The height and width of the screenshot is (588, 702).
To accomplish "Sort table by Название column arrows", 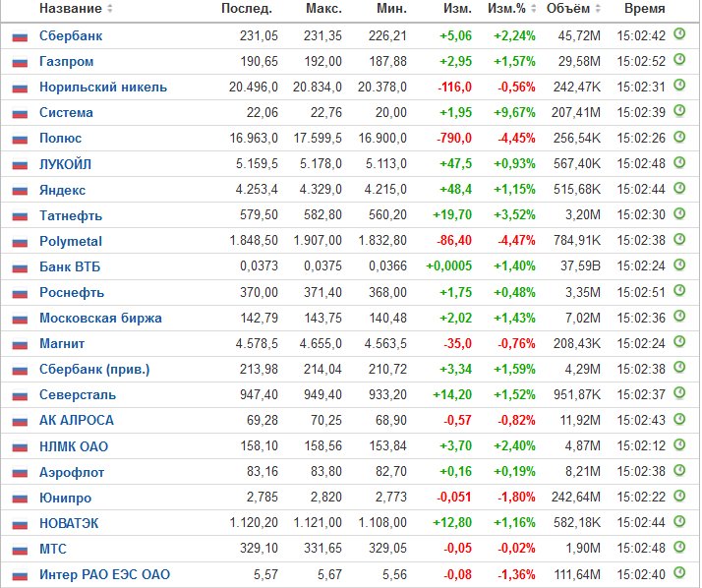I will (x=110, y=9).
